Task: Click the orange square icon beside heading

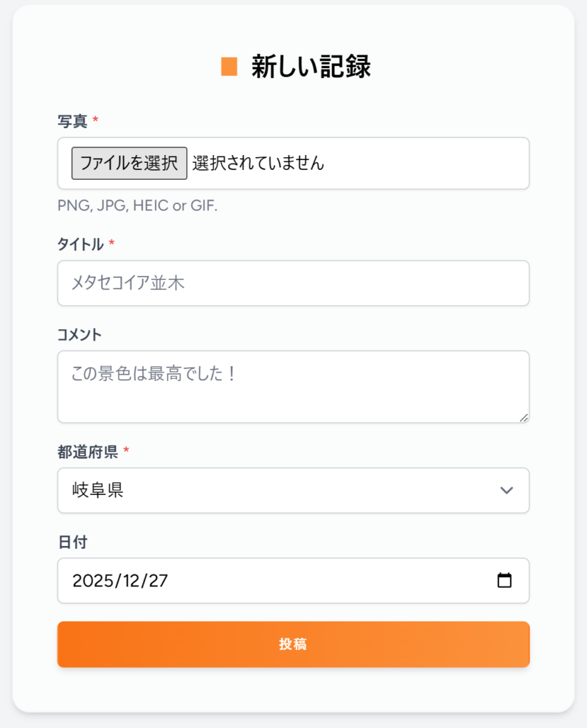Action: [229, 67]
